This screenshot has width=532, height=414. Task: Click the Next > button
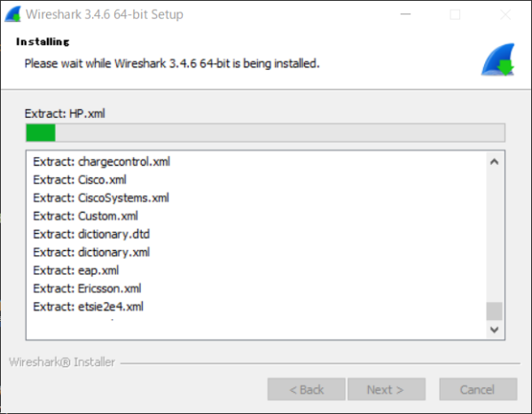click(387, 389)
